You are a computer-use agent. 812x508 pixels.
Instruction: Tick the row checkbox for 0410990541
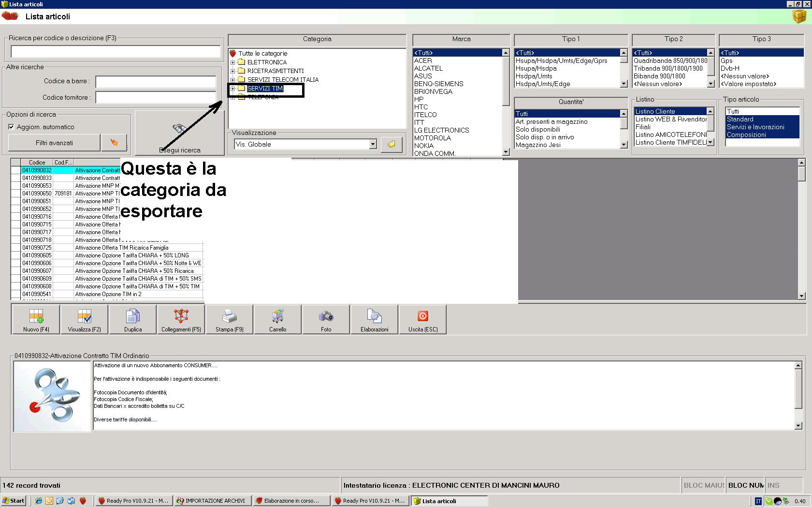point(15,294)
